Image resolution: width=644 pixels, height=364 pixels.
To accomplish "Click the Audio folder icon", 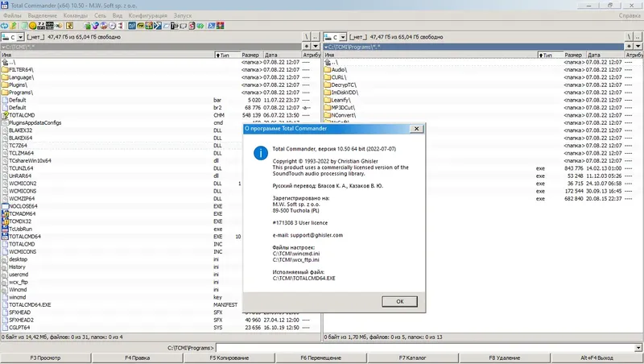I will click(x=328, y=69).
